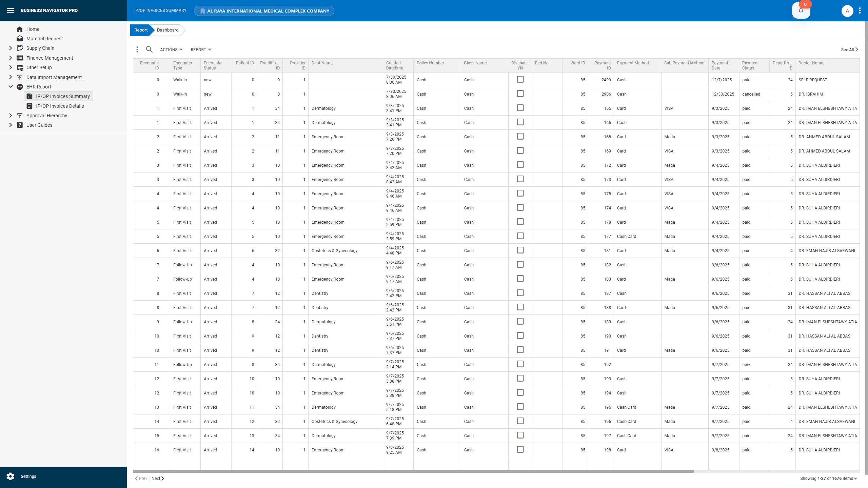Switch to the Dashboard tab
This screenshot has height=488, width=868.
point(167,30)
